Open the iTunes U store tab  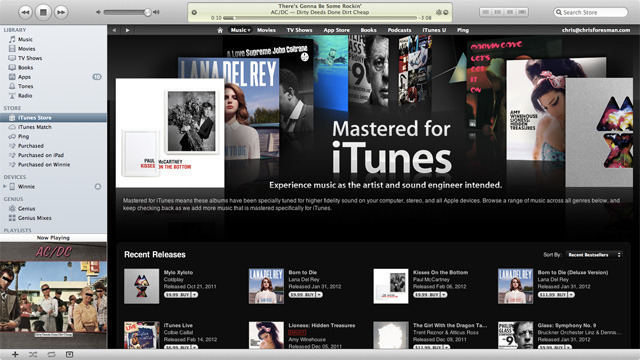pyautogui.click(x=434, y=30)
